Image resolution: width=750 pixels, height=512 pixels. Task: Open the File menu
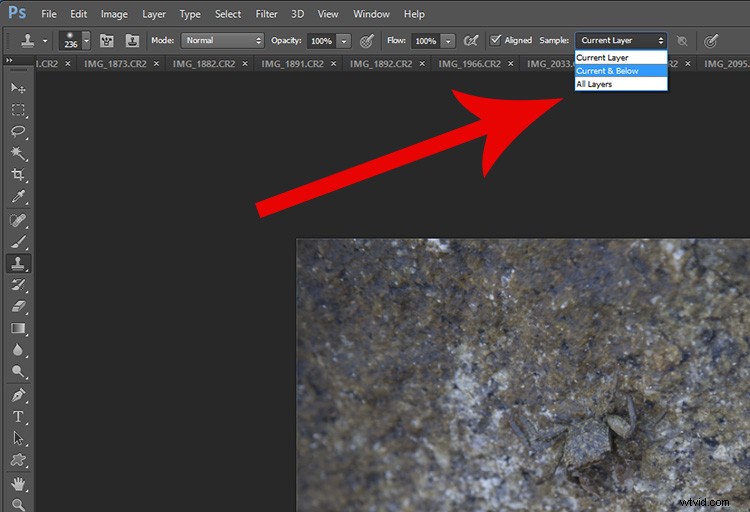(x=49, y=14)
